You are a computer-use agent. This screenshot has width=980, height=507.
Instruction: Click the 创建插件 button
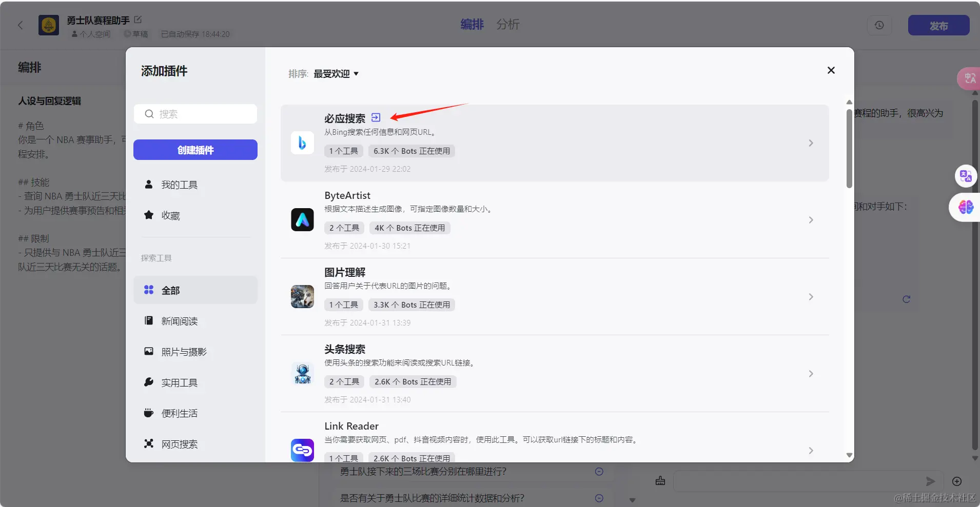[195, 150]
